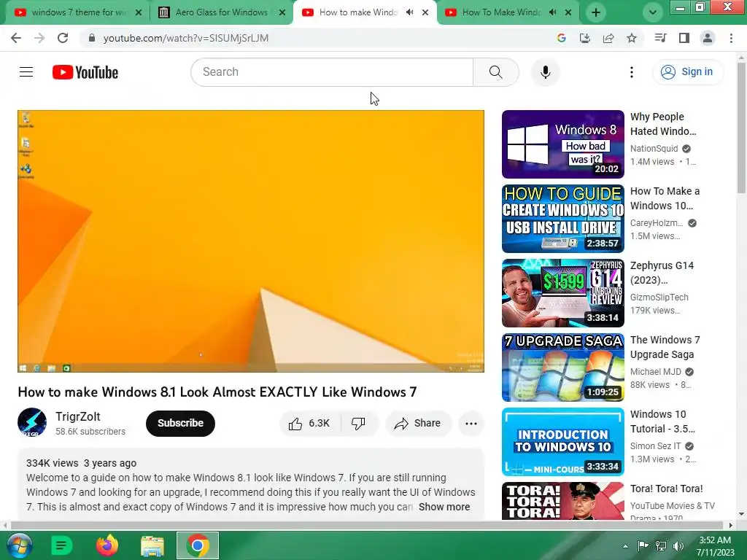
Task: Click the browser forward arrow
Action: (39, 38)
